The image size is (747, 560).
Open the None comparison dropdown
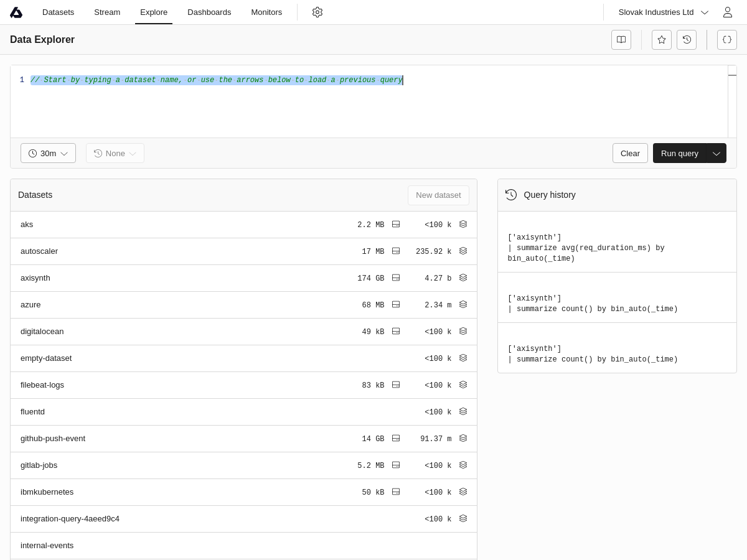115,153
